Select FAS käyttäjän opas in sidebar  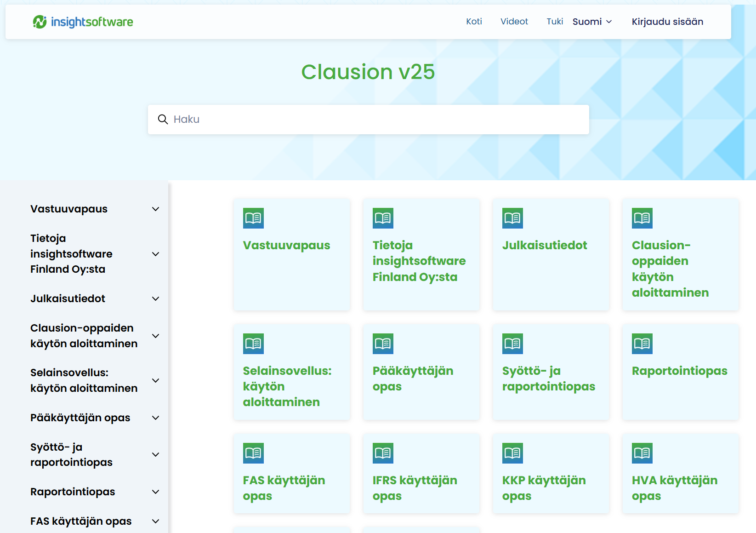[81, 522]
